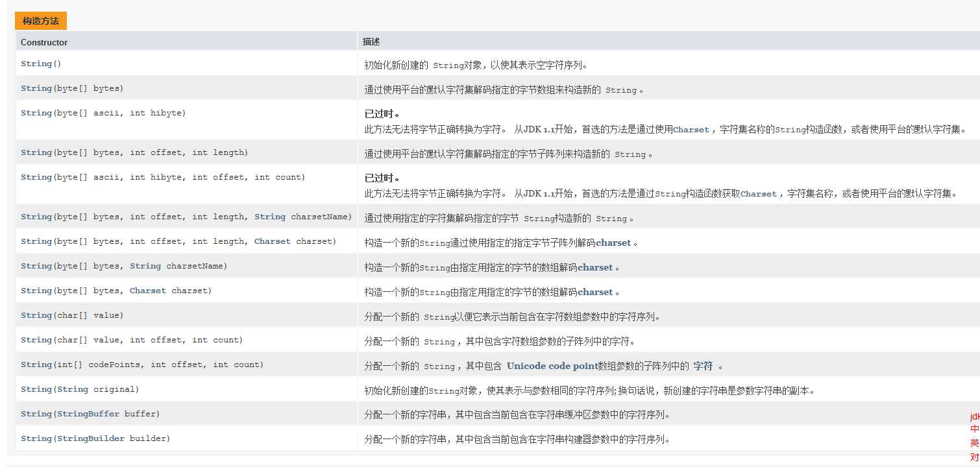Click description about 字符串构建器参数
Screen dimensions: 980x467
pos(517,440)
